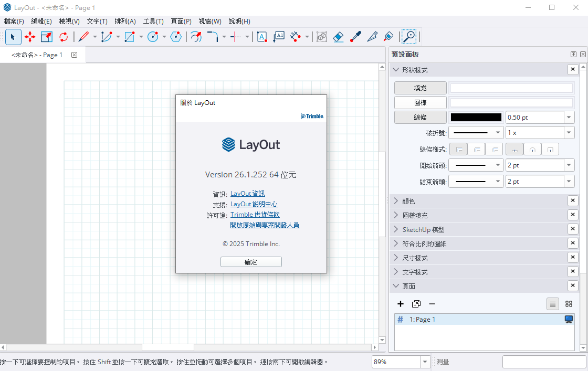Choose square line end cap style
The width and height of the screenshot is (588, 371).
[550, 149]
